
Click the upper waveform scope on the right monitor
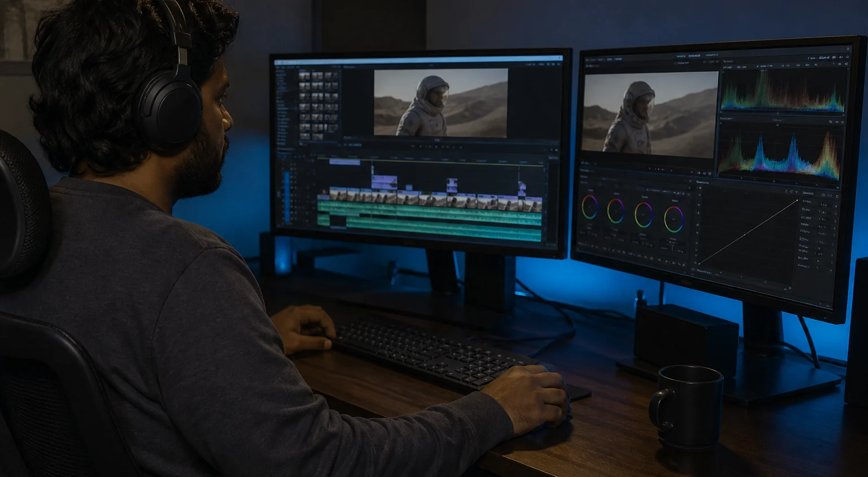pyautogui.click(x=783, y=90)
